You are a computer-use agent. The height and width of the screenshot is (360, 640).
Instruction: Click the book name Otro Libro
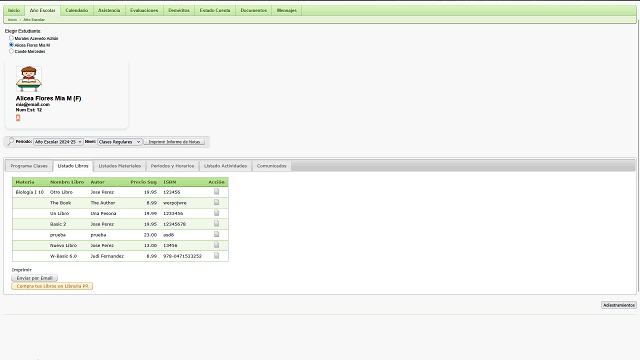click(61, 192)
